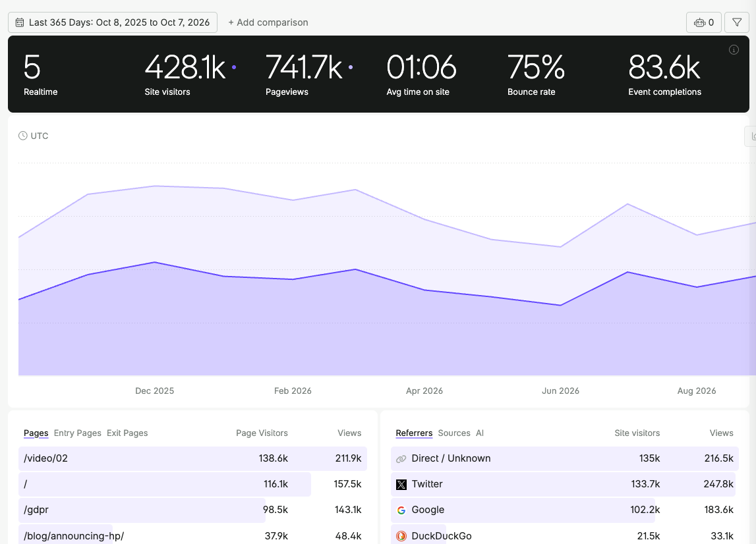Click the Aug 2026 axis label

click(697, 391)
